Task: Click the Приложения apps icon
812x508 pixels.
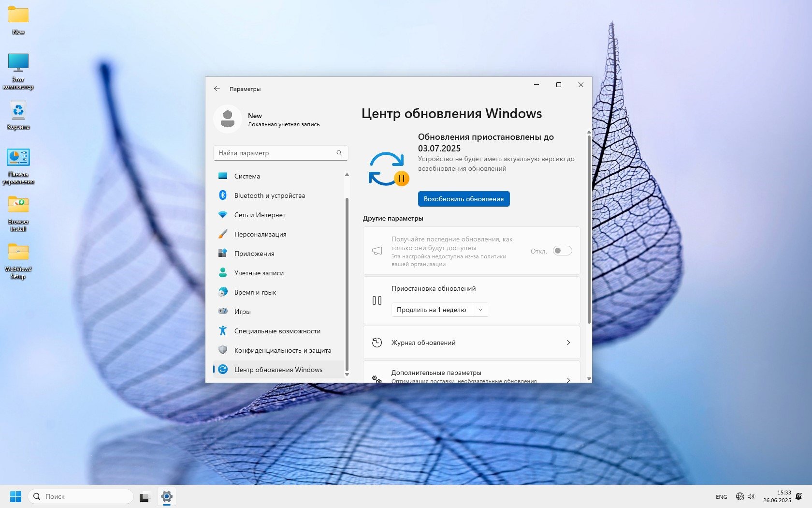Action: (x=223, y=253)
